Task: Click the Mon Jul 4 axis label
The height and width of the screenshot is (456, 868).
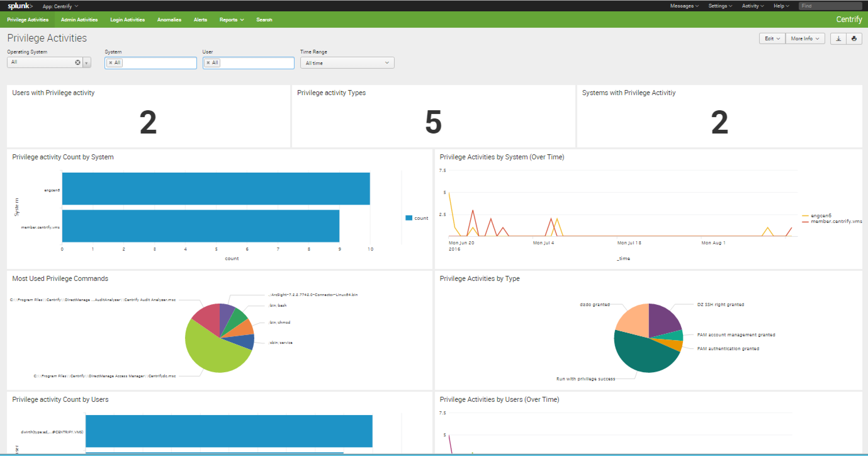Action: (543, 243)
